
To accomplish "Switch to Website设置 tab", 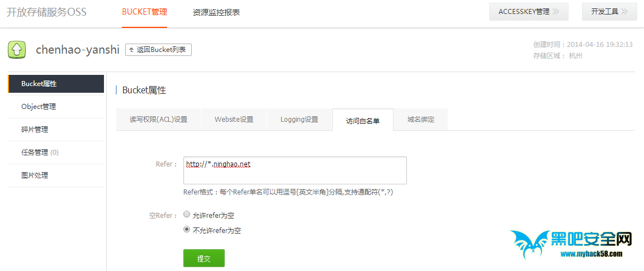I will [x=234, y=120].
